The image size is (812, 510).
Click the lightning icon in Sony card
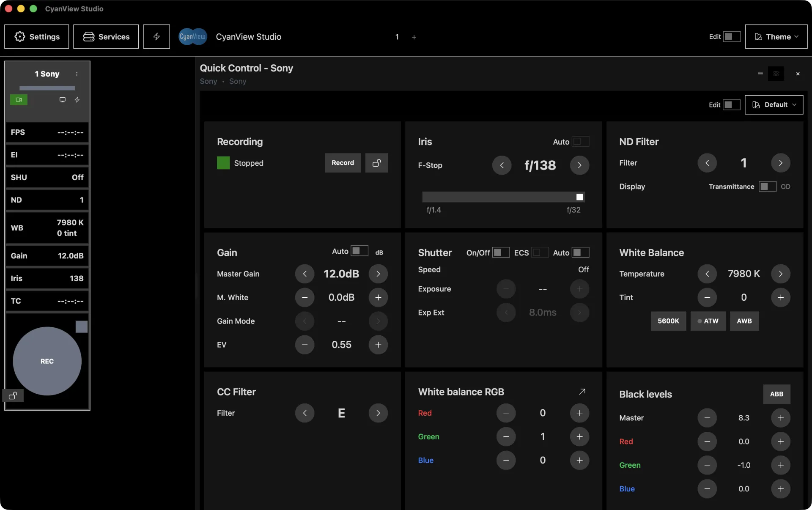[77, 100]
